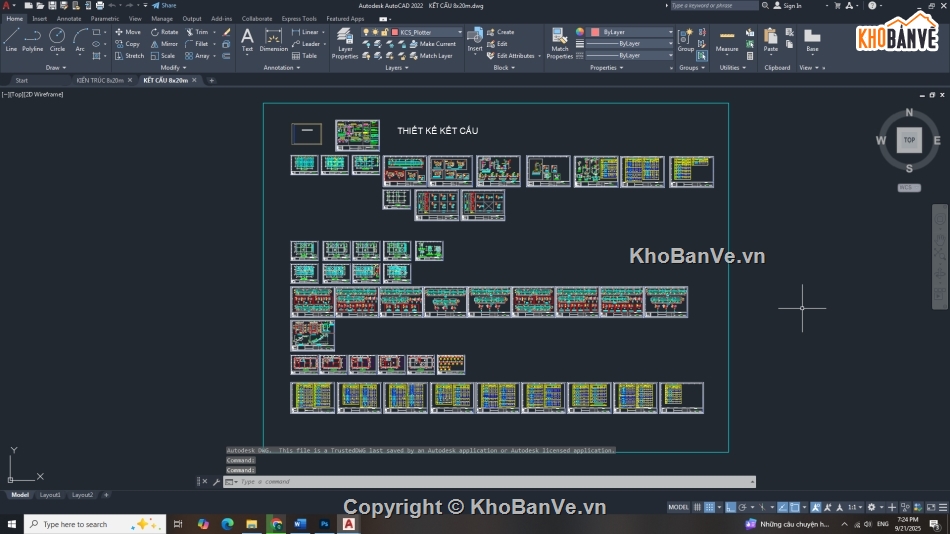Activate the Polyline tool
This screenshot has width=950, height=534.
tap(33, 39)
